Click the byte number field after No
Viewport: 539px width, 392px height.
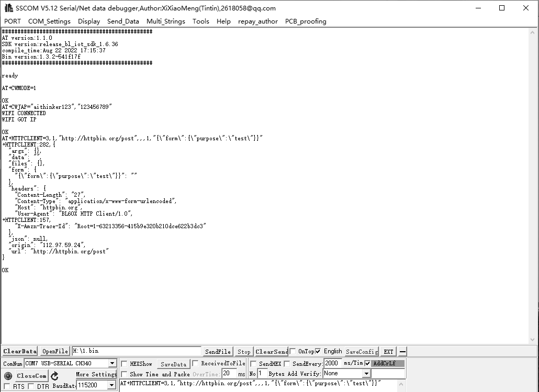(x=262, y=374)
